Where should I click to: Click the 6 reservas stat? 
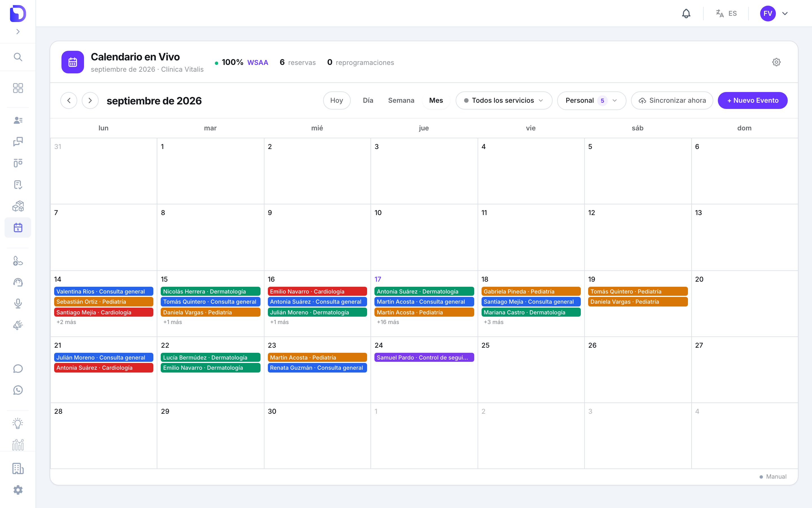click(298, 62)
